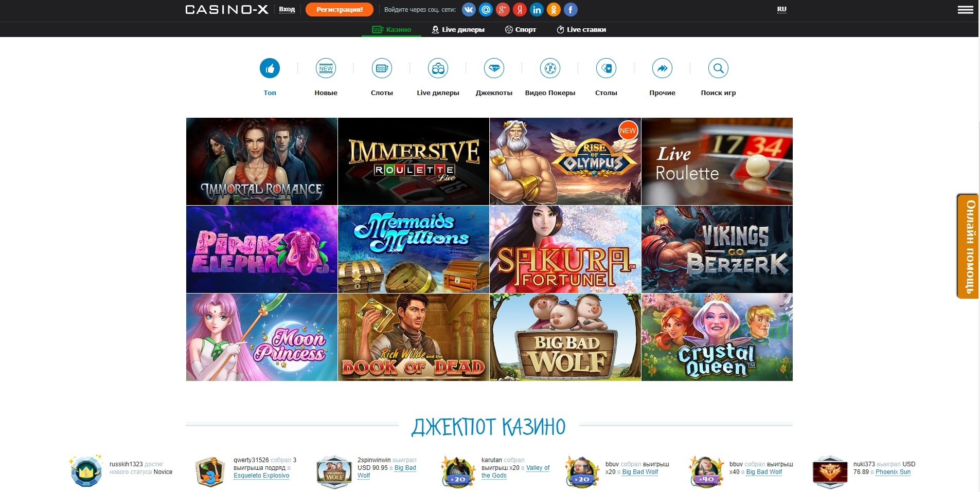Click the Видео Покеры icon
This screenshot has height=492, width=980.
click(550, 67)
